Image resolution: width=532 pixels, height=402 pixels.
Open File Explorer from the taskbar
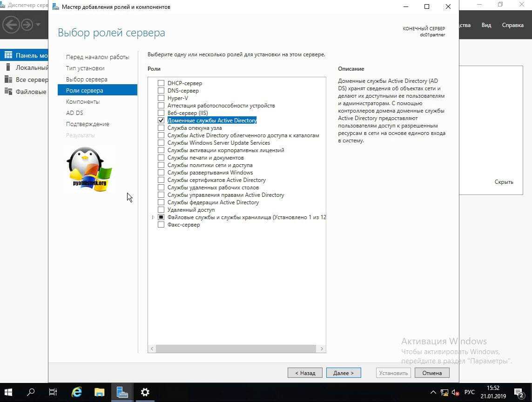[x=100, y=392]
